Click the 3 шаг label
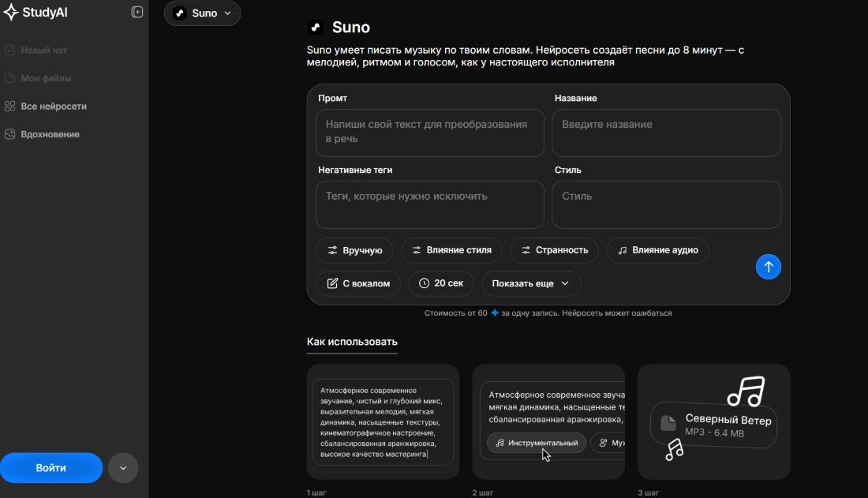The width and height of the screenshot is (868, 498). pyautogui.click(x=648, y=492)
